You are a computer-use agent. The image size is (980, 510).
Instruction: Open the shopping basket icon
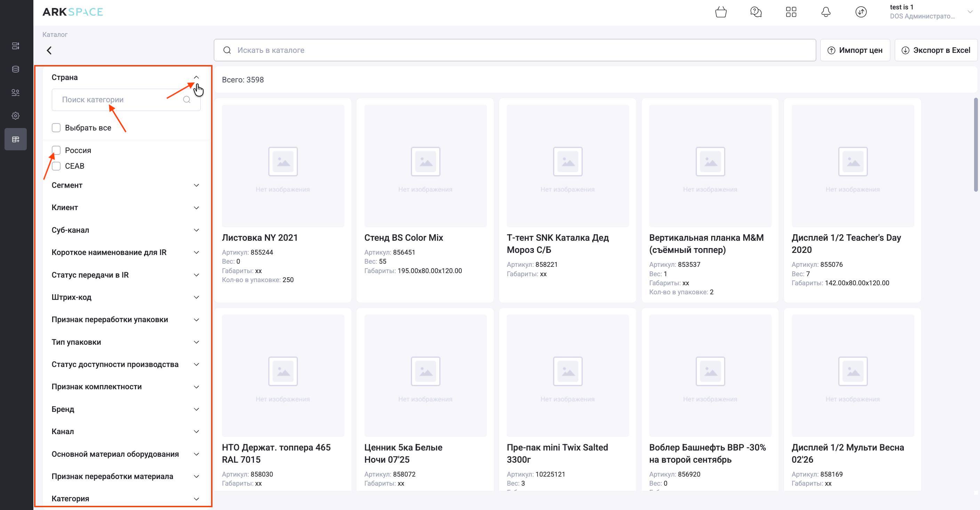coord(721,12)
